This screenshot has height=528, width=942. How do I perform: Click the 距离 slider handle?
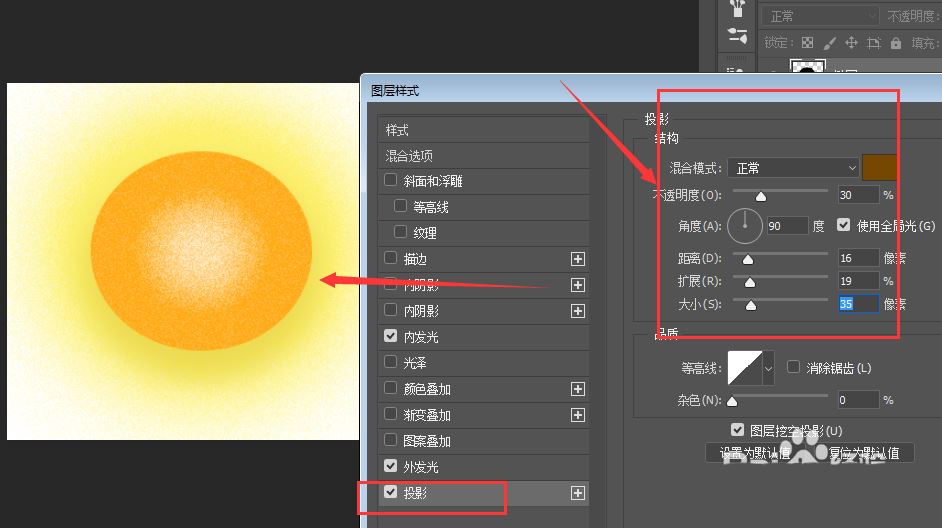pos(747,260)
